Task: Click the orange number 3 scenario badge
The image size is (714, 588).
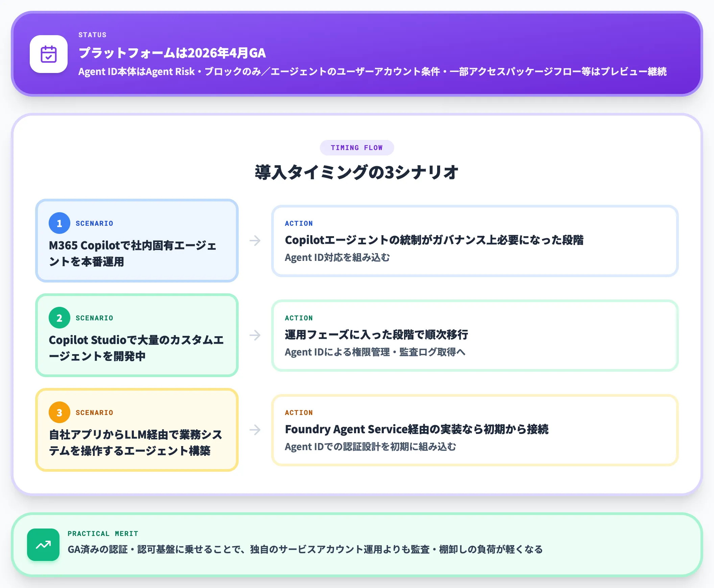Action: coord(59,412)
